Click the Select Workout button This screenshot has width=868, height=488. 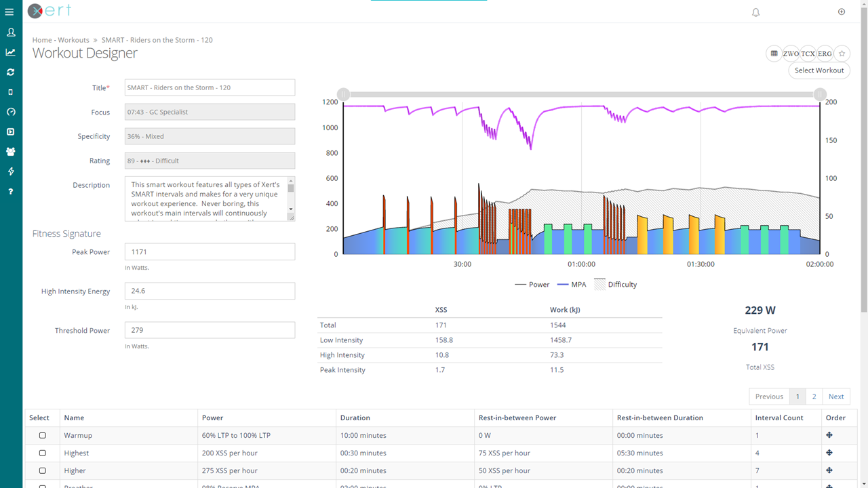tap(819, 70)
